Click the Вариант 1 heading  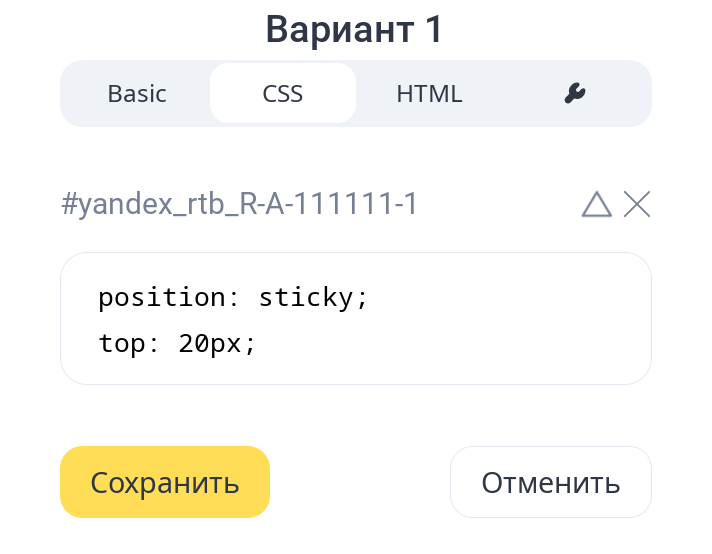[x=355, y=30]
